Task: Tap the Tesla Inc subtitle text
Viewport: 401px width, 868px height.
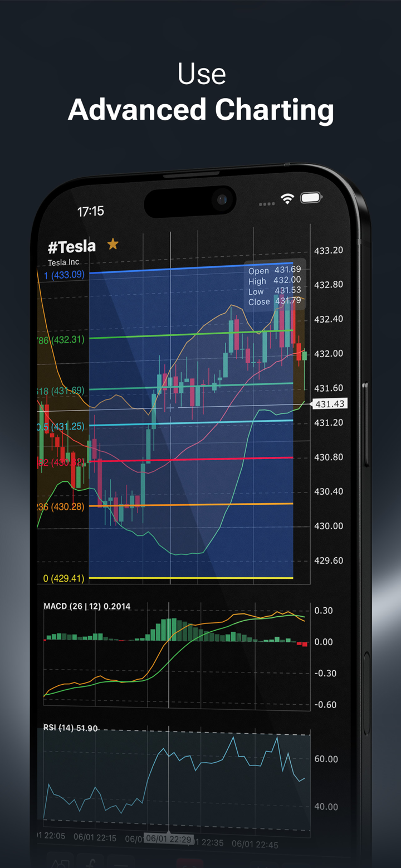Action: (63, 262)
